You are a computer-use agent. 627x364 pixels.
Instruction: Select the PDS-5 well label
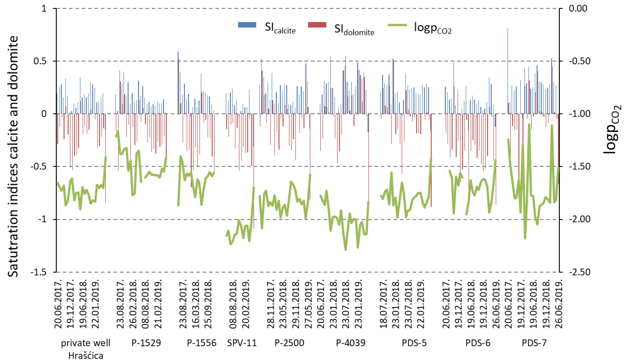point(414,343)
